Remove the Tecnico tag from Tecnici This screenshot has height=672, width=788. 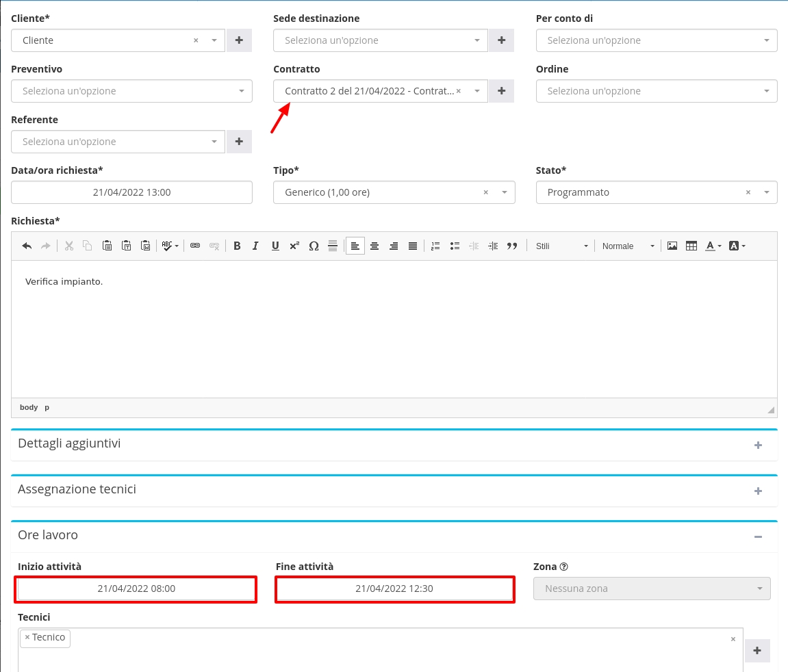pos(27,638)
